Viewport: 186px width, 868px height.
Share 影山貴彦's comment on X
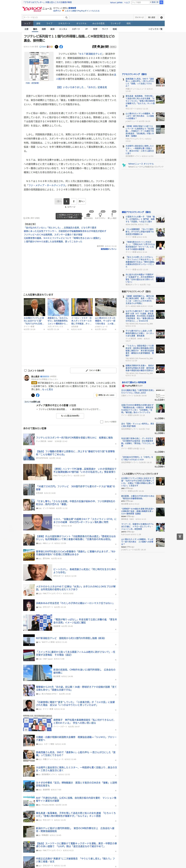click(x=33, y=395)
